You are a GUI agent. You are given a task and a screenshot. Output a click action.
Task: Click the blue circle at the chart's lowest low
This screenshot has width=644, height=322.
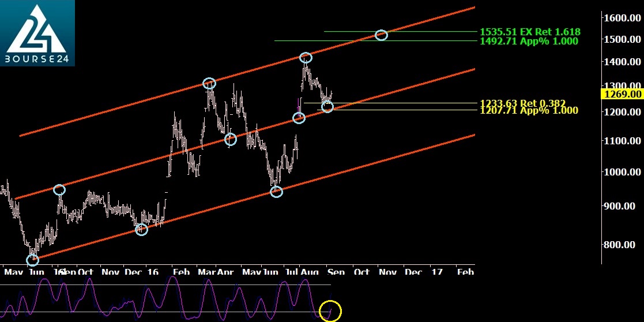32,260
